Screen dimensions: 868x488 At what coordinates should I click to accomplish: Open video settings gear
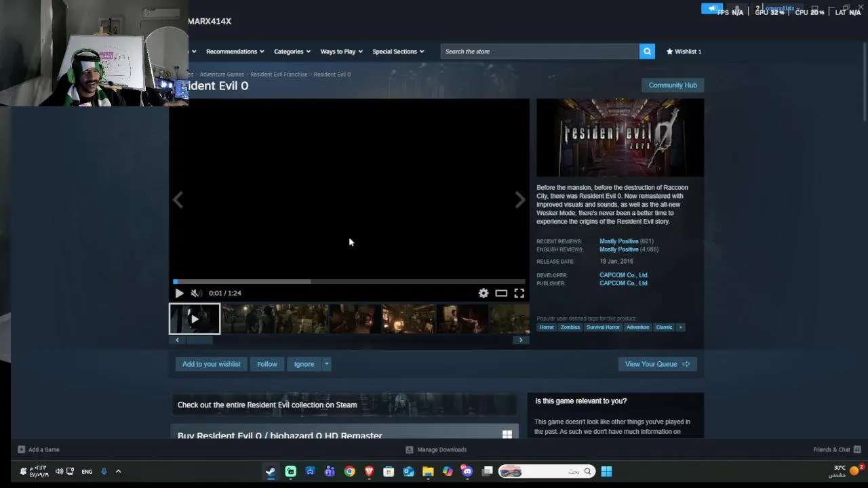484,293
